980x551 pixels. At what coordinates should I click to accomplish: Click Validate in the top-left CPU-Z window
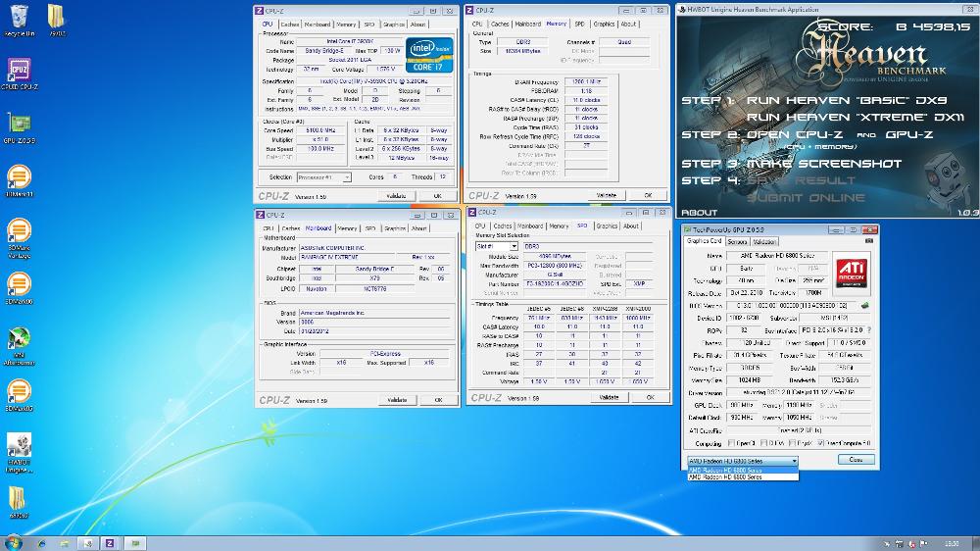396,196
